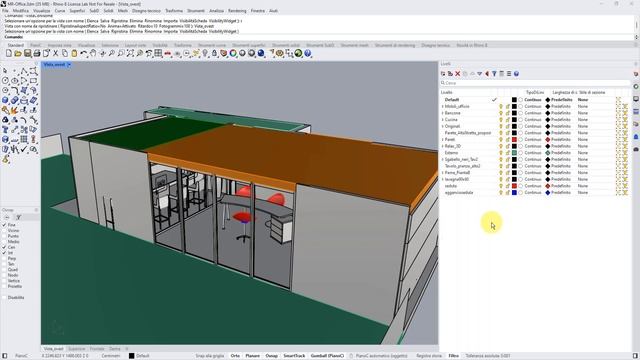This screenshot has width=640, height=360.
Task: Open the Superfici menu
Action: tap(77, 11)
